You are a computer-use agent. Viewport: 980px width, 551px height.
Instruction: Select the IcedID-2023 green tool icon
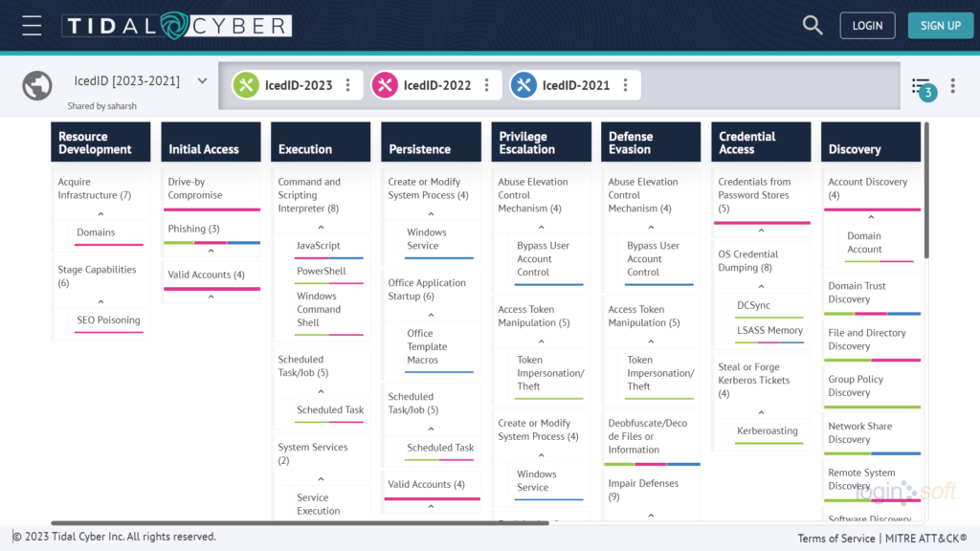tap(246, 85)
